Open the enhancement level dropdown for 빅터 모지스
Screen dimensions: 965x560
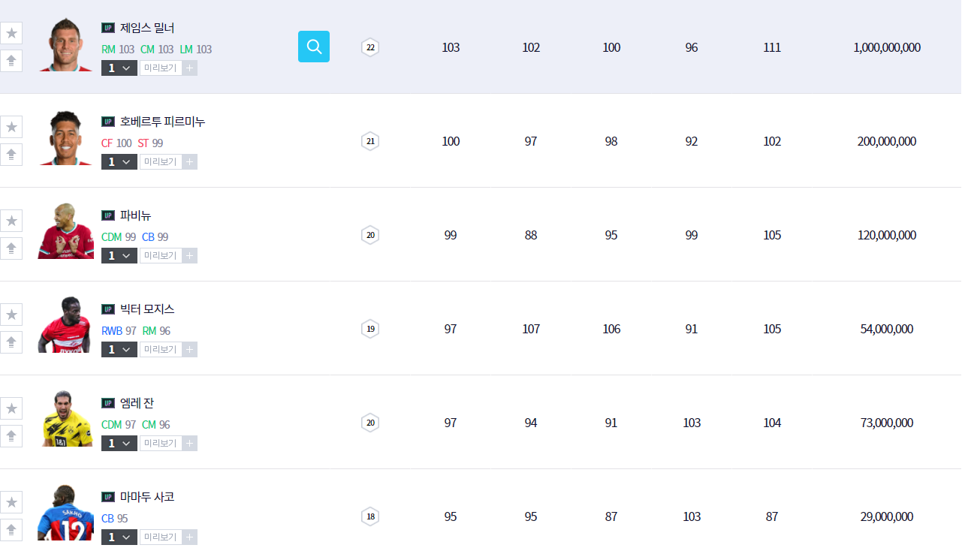119,350
